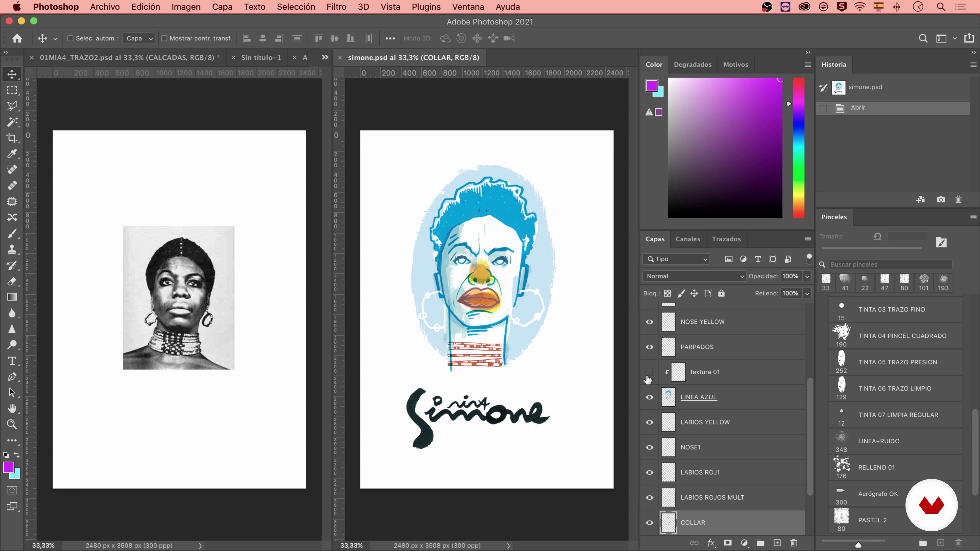Open the Ventana menu

tap(468, 7)
